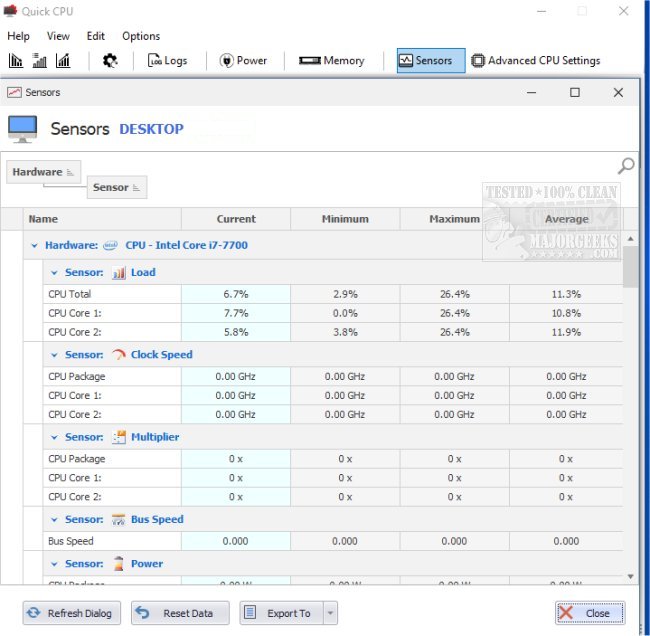Click the third chart toolbar icon
Screen dimensions: 650x636
[x=63, y=61]
